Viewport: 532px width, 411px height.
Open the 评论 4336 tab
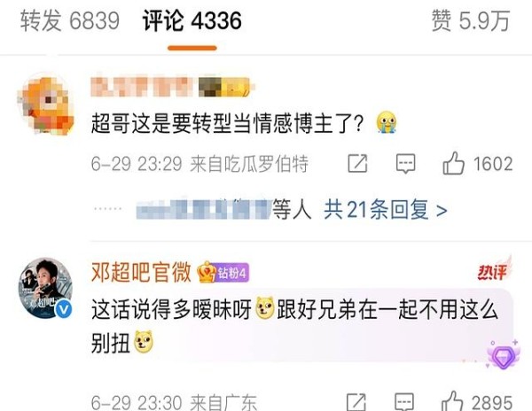(x=192, y=20)
